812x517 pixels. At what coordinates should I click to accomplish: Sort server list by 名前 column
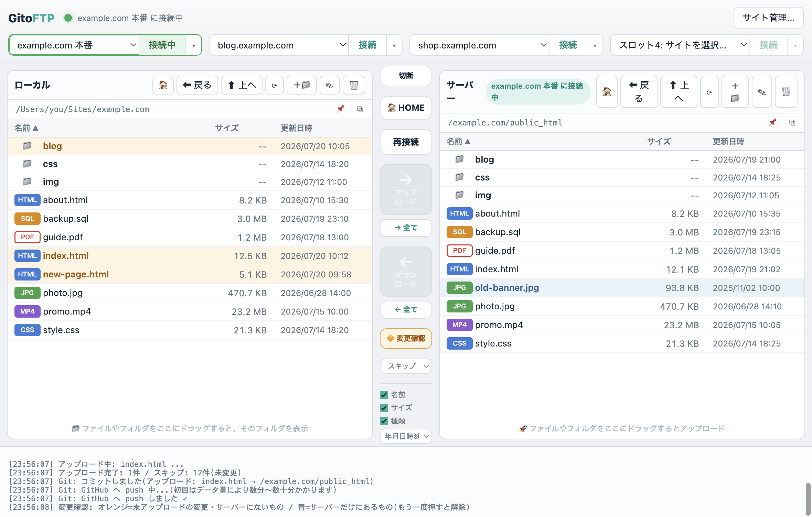coord(458,142)
